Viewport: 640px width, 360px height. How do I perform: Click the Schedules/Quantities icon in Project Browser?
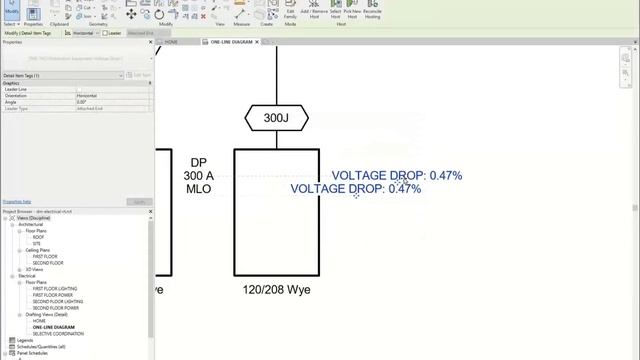12,347
